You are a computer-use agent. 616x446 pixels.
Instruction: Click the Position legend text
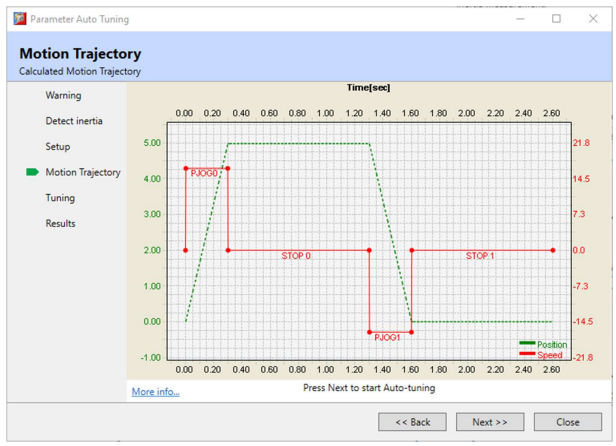552,345
